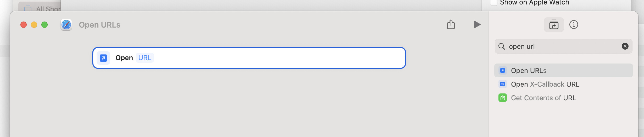The image size is (644, 137).
Task: Select the Open URL action block
Action: (262, 58)
